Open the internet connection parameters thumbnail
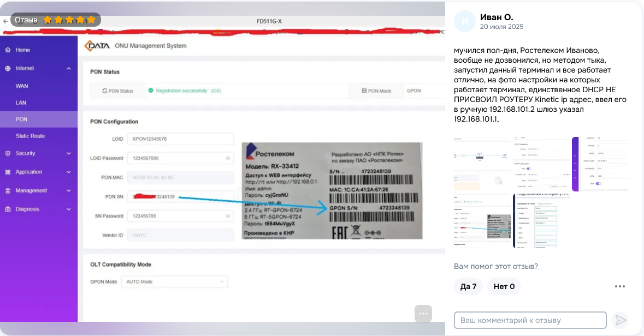Screen dimensions: 644x336 click(541, 221)
